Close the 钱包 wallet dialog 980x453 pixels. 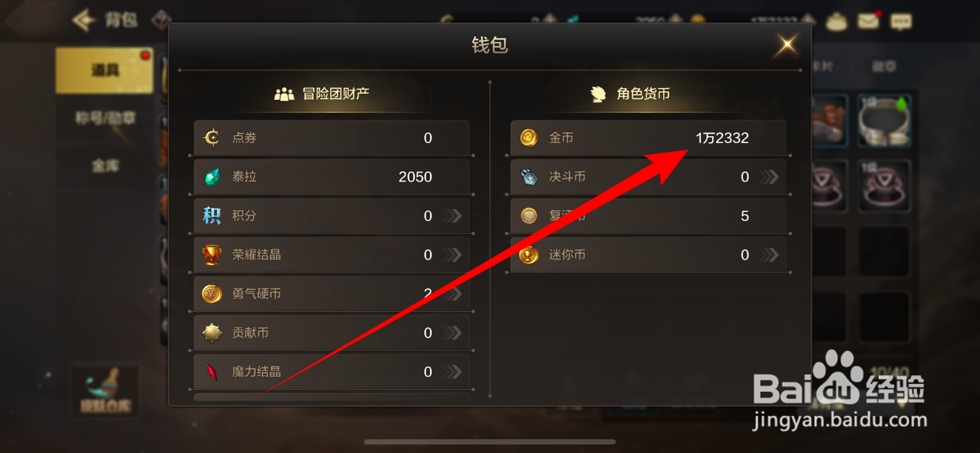[787, 45]
